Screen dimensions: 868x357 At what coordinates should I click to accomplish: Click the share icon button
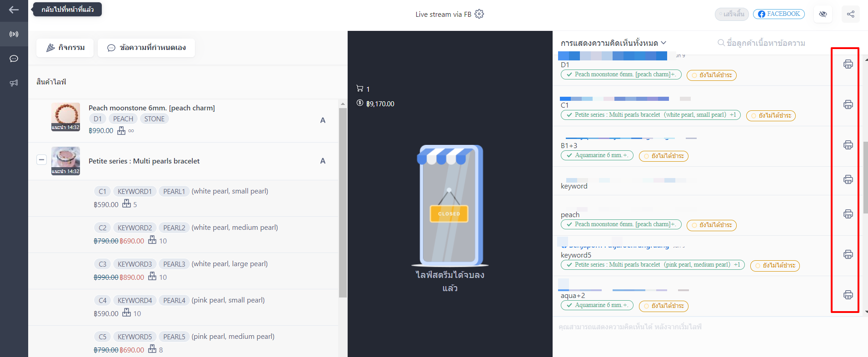click(x=850, y=14)
